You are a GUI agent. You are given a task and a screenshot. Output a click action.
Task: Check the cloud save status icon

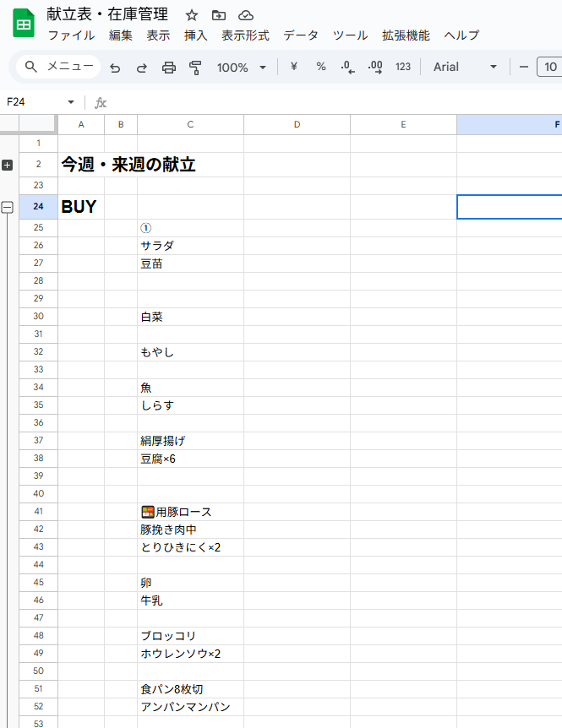[x=246, y=15]
